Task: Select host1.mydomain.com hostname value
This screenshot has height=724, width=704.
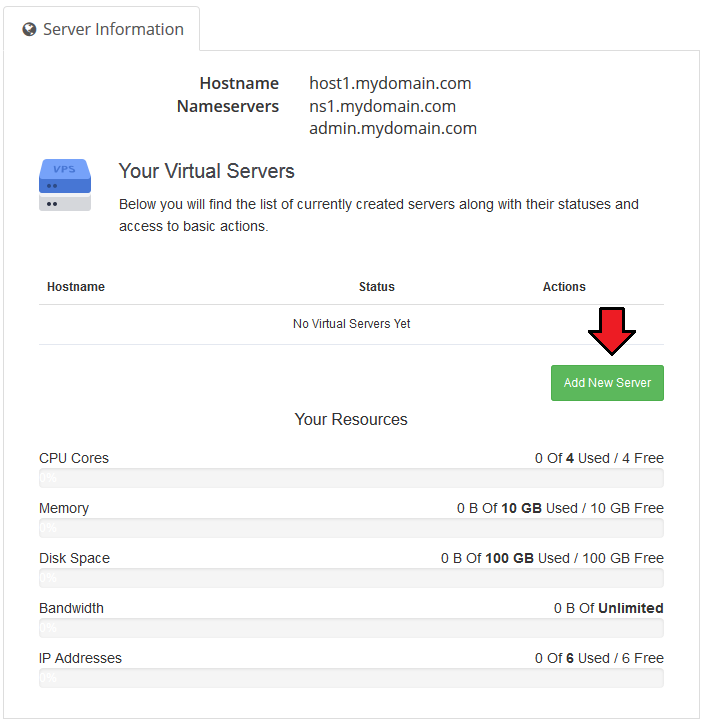Action: pos(390,83)
